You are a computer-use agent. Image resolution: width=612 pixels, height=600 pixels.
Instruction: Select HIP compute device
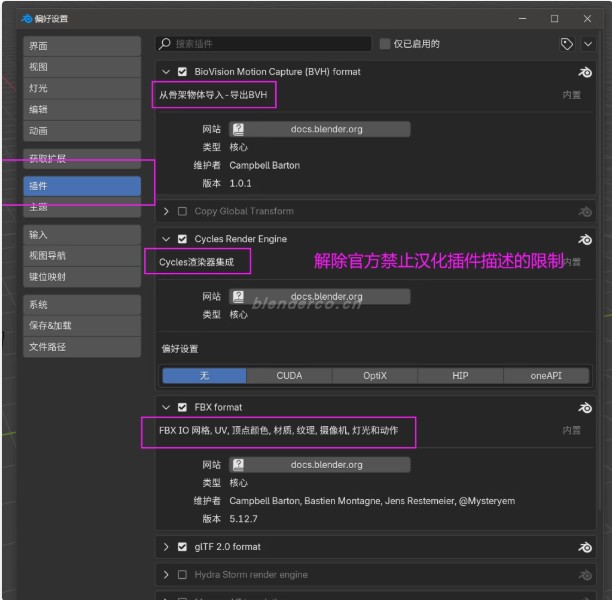[460, 376]
